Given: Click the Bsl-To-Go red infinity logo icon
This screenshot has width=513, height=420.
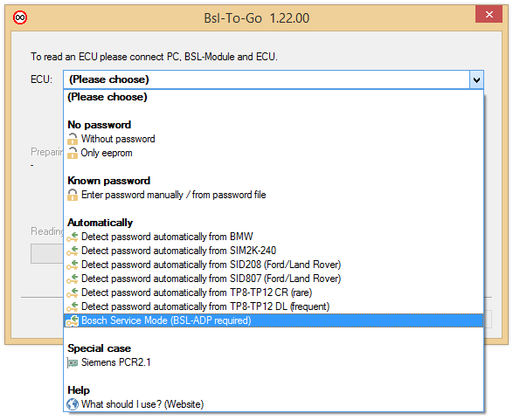Looking at the screenshot, I should [x=20, y=17].
